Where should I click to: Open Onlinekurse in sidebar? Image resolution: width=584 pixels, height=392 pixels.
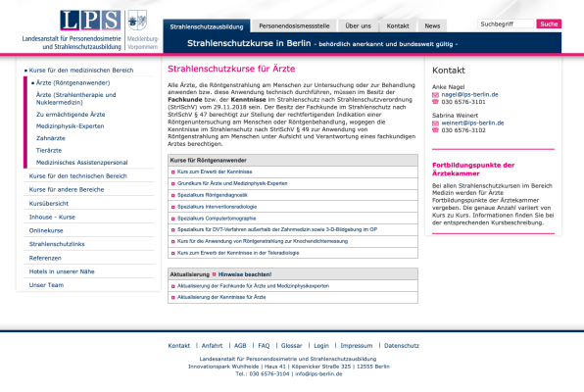click(46, 230)
